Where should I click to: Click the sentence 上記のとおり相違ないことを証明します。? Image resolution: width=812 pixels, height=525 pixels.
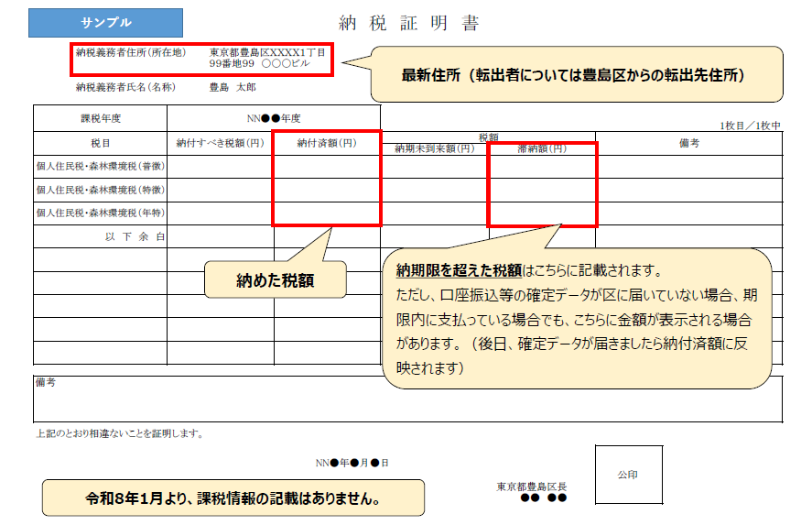coord(120,433)
